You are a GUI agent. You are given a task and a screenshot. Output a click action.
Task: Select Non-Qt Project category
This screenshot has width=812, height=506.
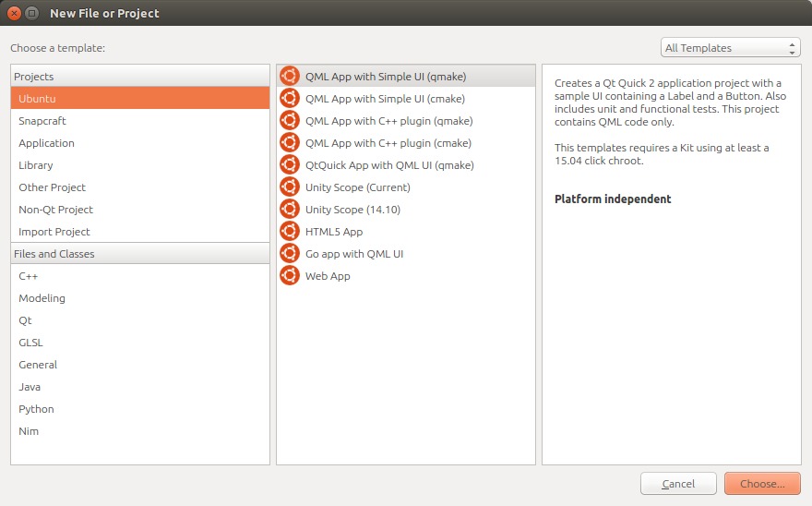click(140, 210)
